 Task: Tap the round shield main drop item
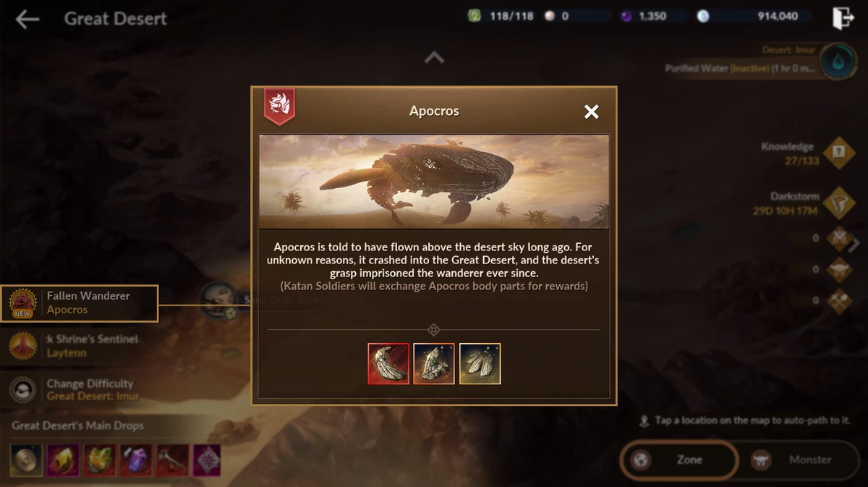click(26, 460)
